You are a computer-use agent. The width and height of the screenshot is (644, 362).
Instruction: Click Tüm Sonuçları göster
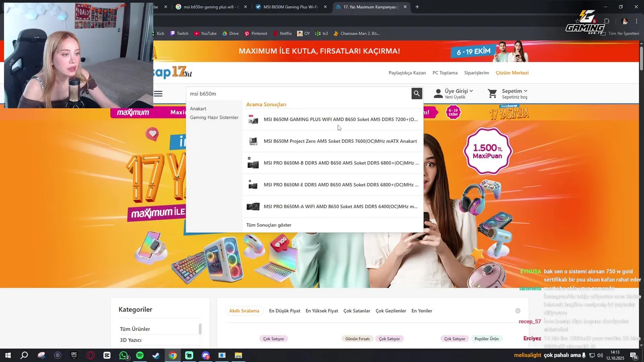click(269, 225)
